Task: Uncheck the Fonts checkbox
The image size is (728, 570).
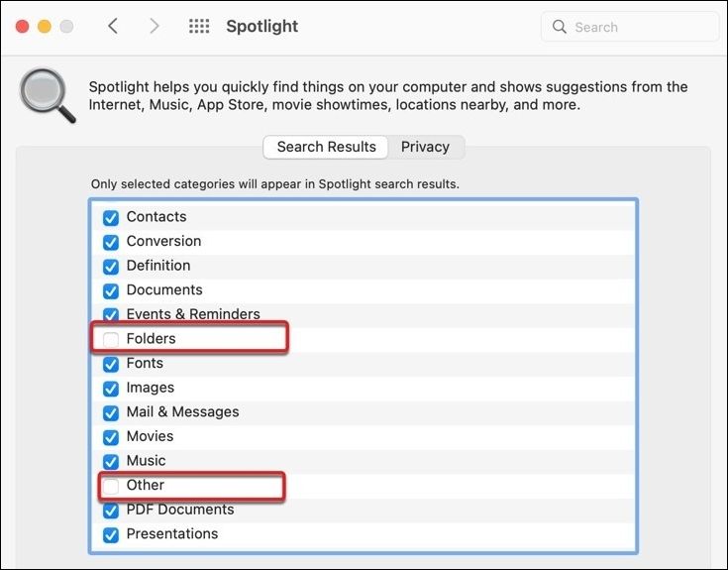Action: pos(111,364)
